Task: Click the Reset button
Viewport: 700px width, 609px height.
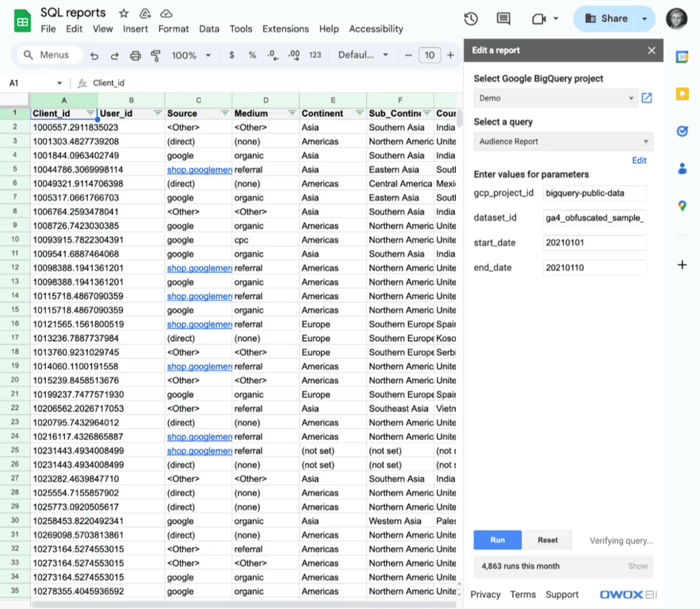Action: point(548,540)
